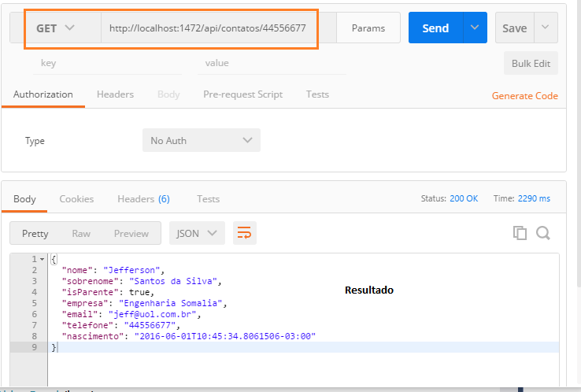Select Preview response view
This screenshot has height=392, width=581.
131,234
